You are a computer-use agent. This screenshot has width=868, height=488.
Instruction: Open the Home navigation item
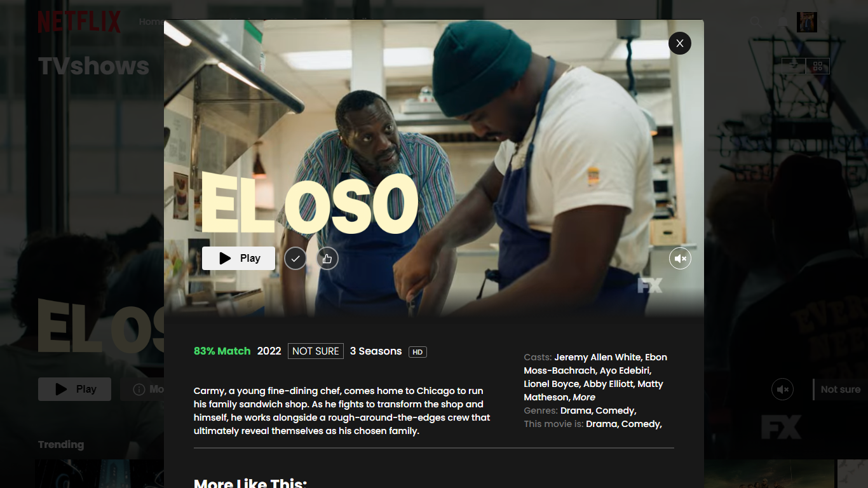coord(151,22)
